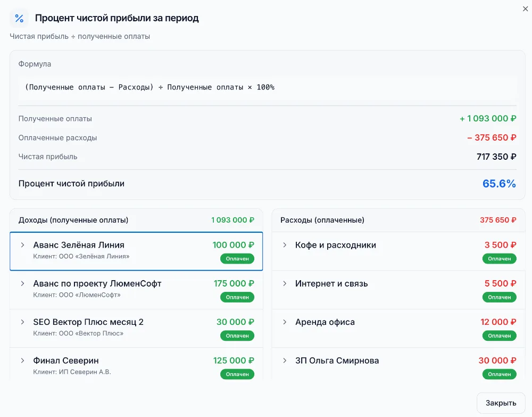This screenshot has width=532, height=417.
Task: Click Оплачен badge under 100 000 ₽
Action: [237, 259]
